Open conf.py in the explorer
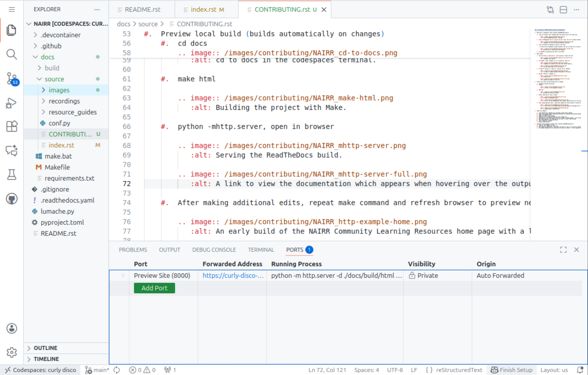The image size is (588, 375). coord(66,123)
